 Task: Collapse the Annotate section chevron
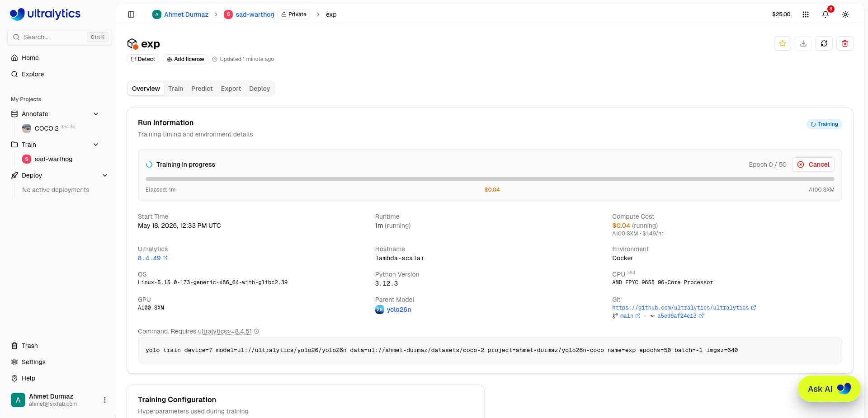pyautogui.click(x=96, y=114)
